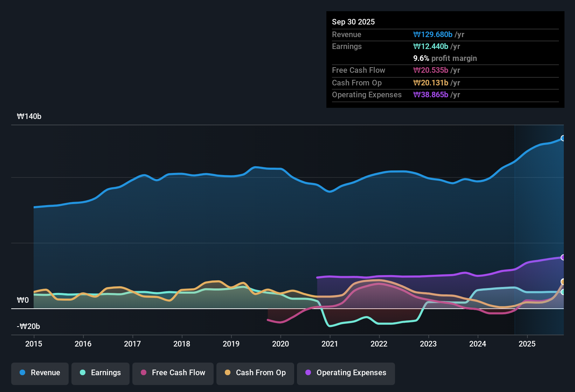575x392 pixels.
Task: Select the Earnings row in the tooltip
Action: 445,46
